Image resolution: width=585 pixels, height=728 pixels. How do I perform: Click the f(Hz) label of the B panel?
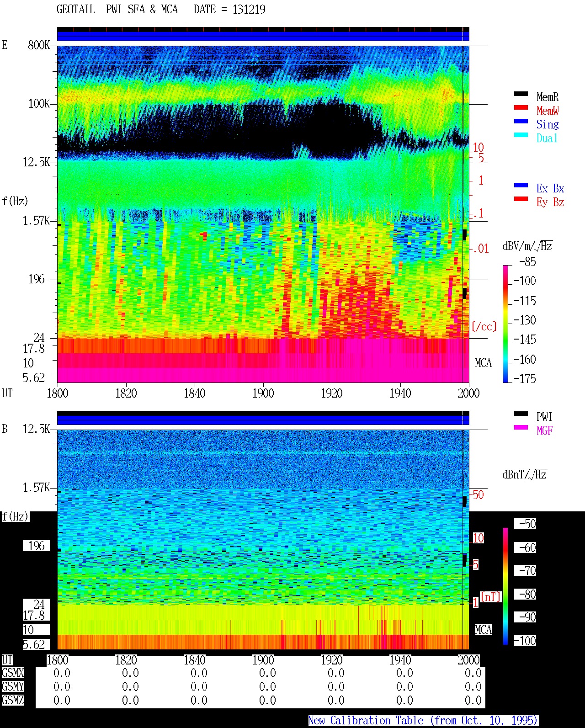(15, 517)
